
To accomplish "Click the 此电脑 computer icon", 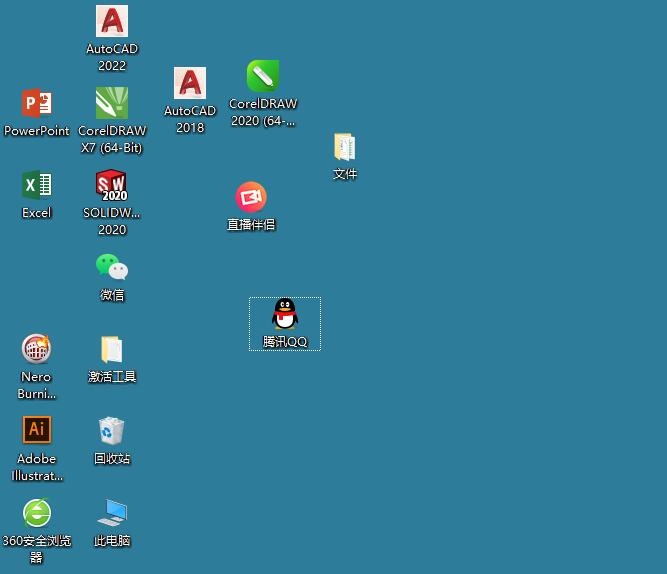I will coord(112,513).
